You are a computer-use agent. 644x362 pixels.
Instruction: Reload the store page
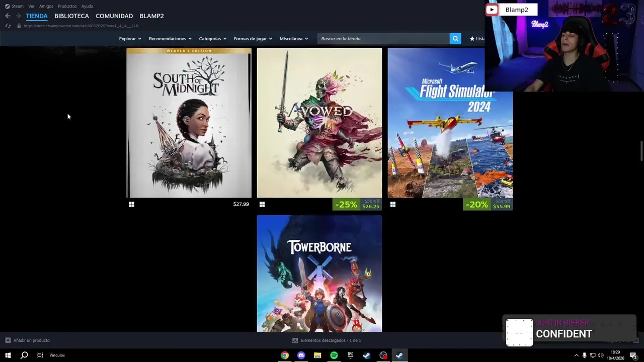tap(8, 26)
